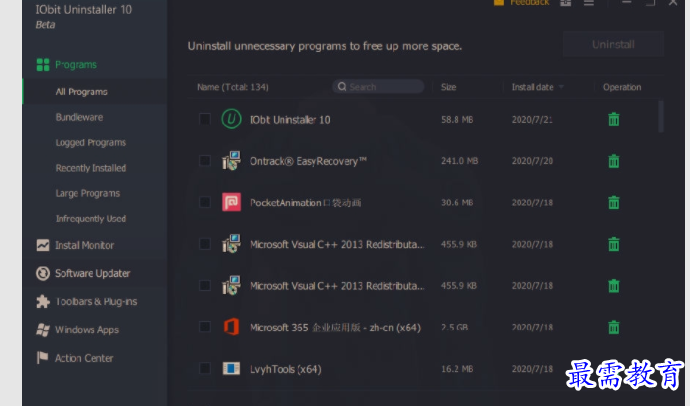Screen dimensions: 690x406
Task: Click the search magnifier icon
Action: tap(342, 87)
